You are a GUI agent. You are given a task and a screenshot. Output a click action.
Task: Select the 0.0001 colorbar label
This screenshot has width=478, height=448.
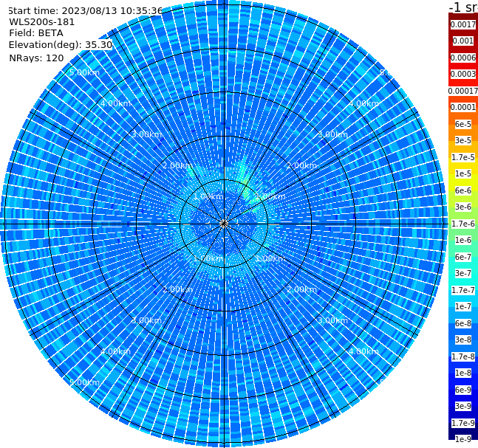(463, 107)
